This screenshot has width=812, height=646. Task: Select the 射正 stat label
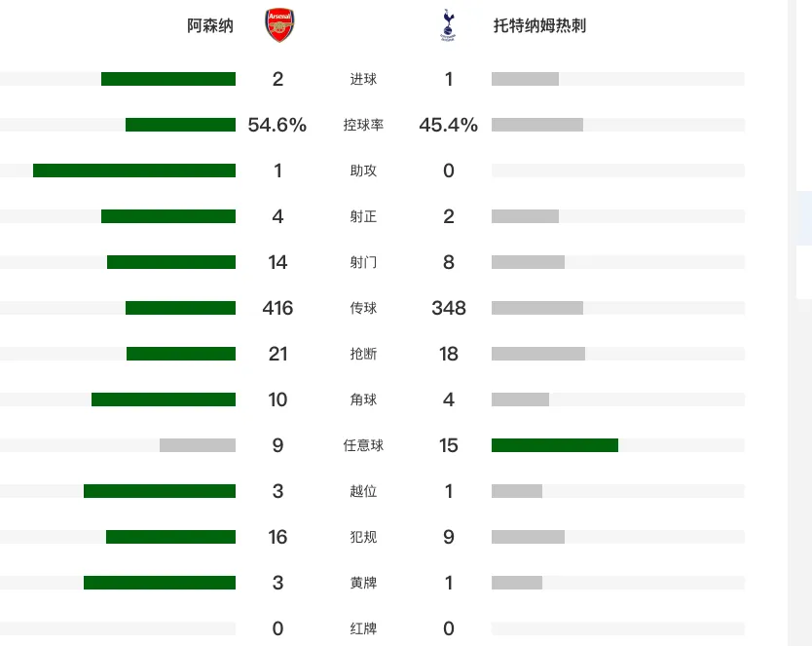(363, 216)
